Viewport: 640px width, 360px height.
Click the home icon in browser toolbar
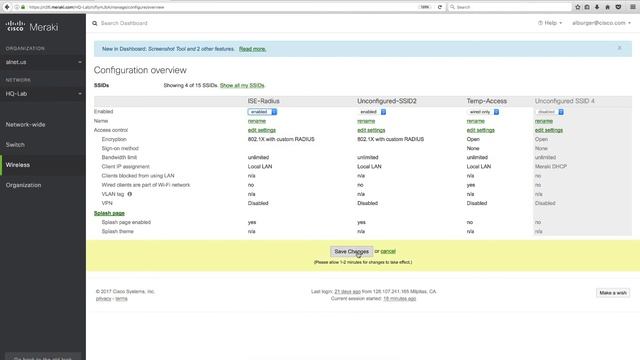[607, 7]
